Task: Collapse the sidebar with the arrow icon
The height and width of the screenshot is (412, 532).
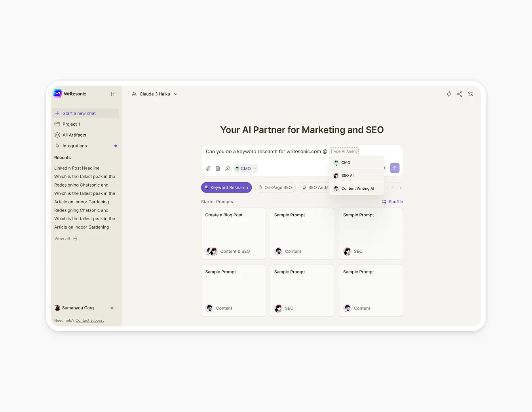Action: [114, 94]
